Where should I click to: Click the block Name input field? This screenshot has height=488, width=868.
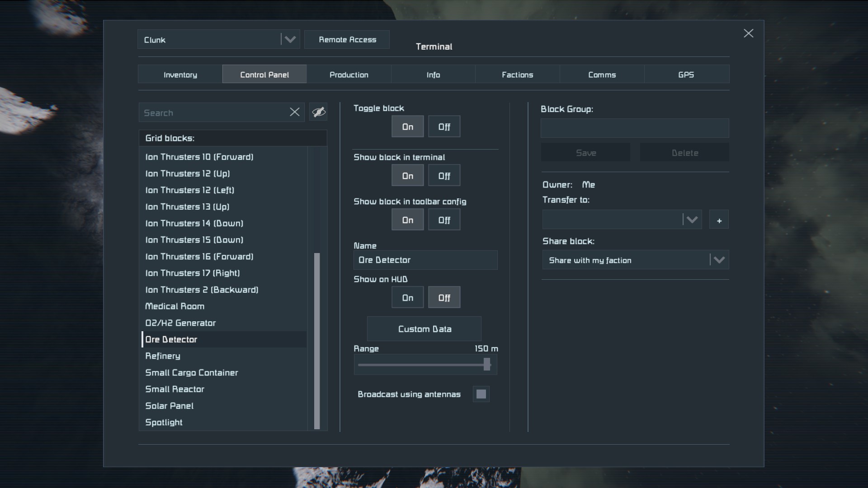pos(425,260)
